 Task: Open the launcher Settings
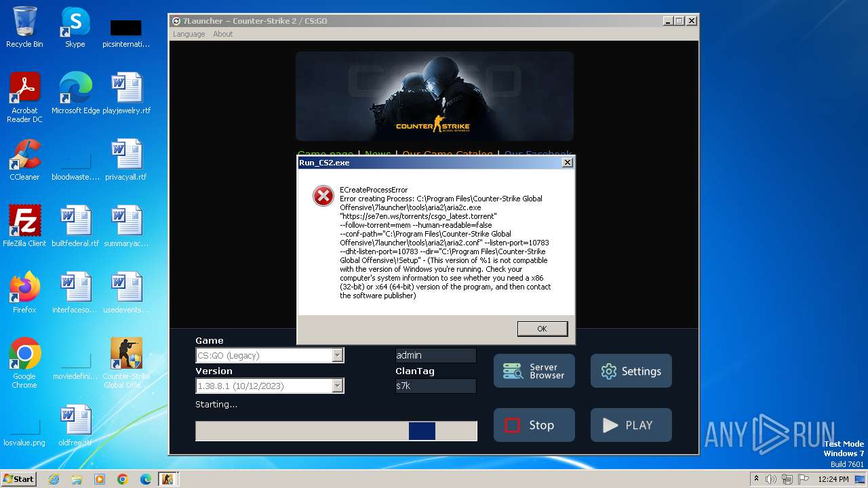631,371
